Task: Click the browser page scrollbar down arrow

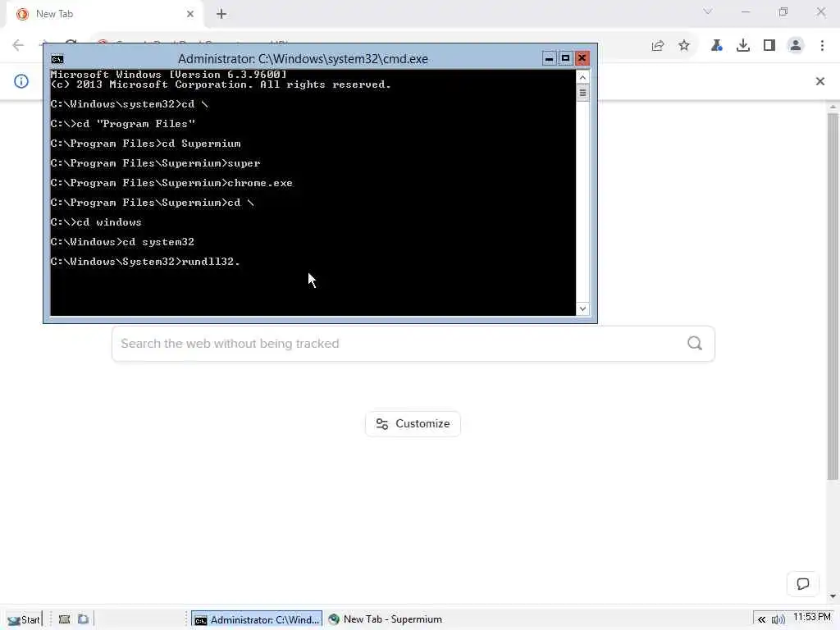Action: 833,596
